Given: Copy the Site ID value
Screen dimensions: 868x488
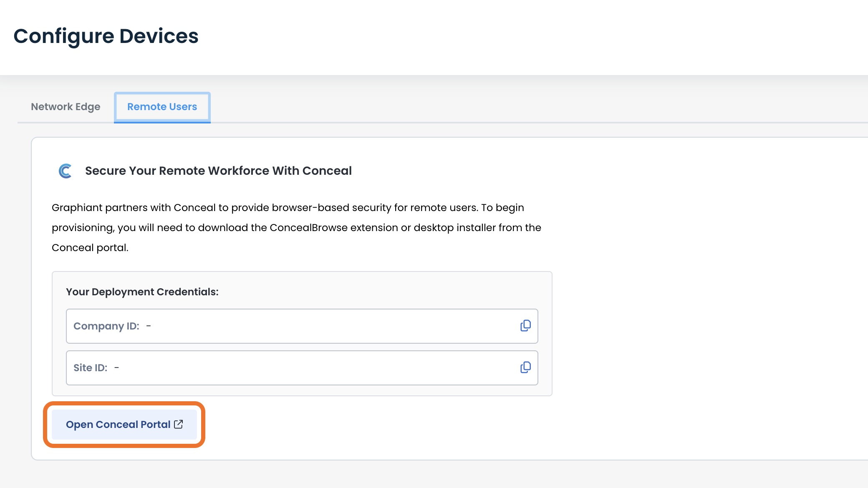Looking at the screenshot, I should point(525,367).
